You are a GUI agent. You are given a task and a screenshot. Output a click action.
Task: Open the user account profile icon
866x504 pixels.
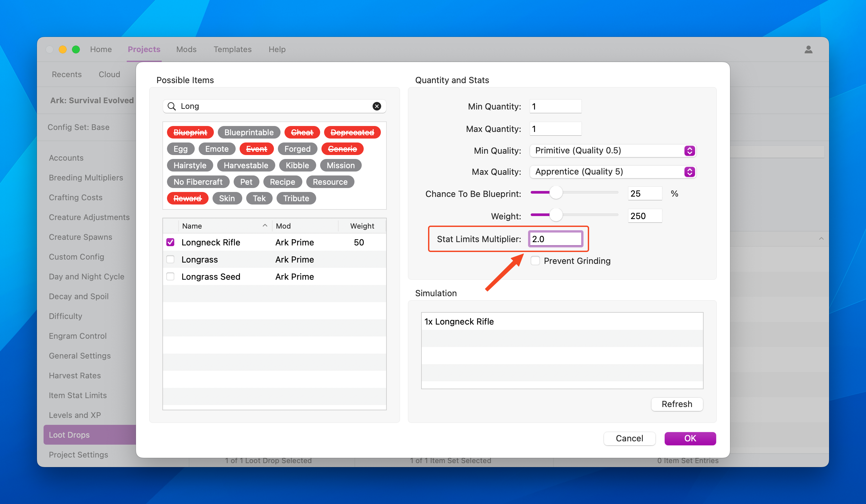(x=808, y=49)
